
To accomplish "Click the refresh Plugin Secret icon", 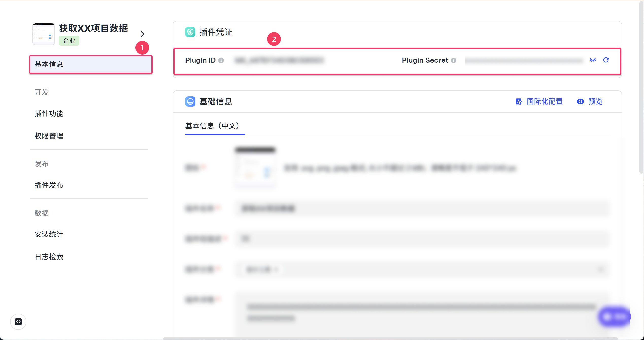I will click(606, 60).
